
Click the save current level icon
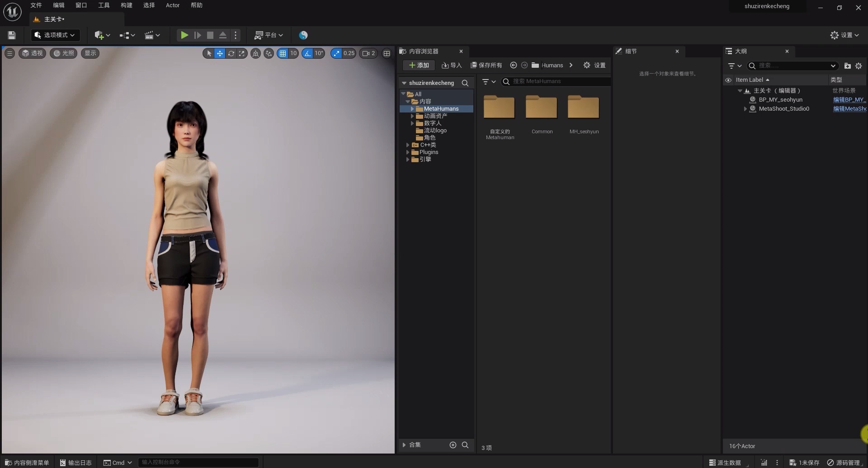click(x=12, y=35)
